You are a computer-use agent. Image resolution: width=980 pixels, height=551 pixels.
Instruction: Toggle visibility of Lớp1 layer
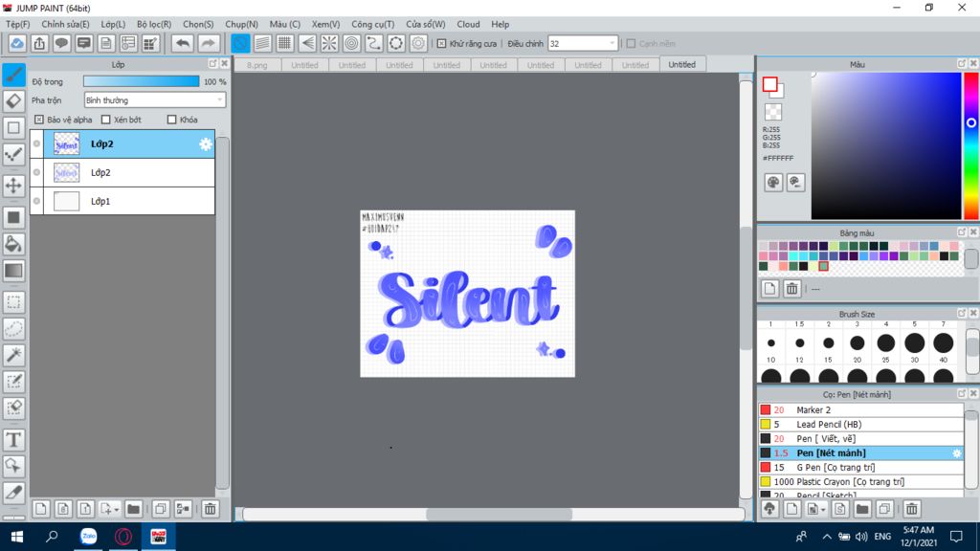[37, 201]
